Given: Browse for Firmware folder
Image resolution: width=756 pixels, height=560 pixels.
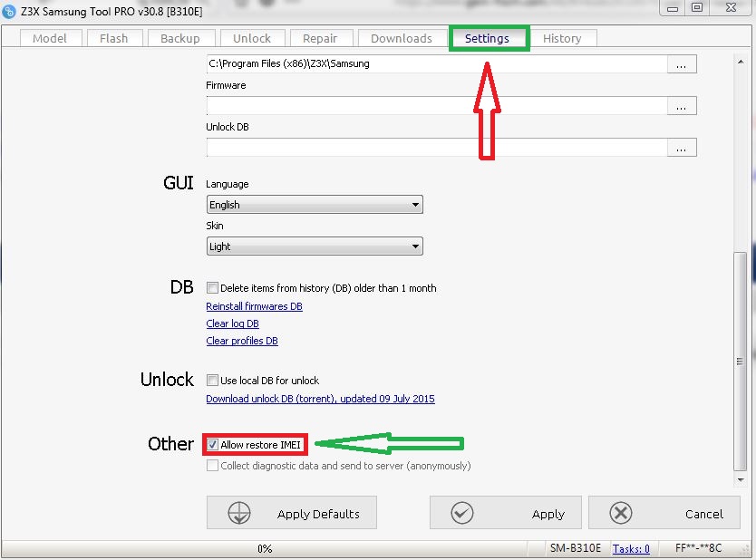Looking at the screenshot, I should (682, 106).
